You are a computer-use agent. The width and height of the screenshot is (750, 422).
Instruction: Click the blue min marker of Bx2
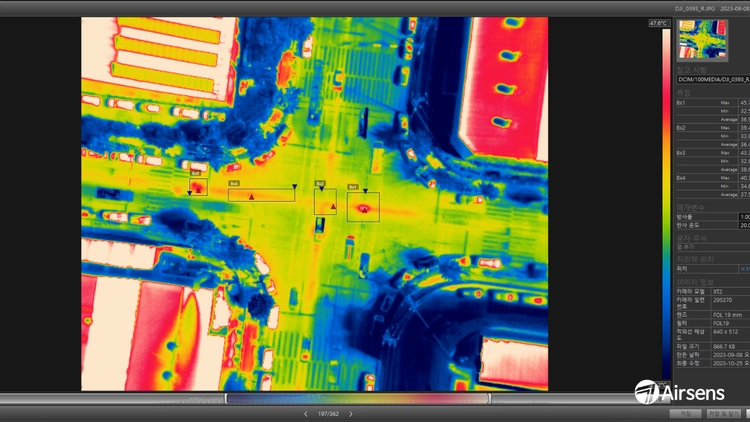[321, 189]
